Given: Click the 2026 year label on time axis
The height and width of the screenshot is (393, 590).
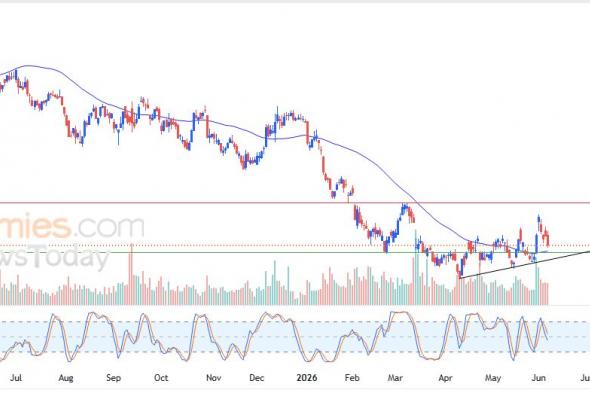Looking at the screenshot, I should tap(307, 378).
